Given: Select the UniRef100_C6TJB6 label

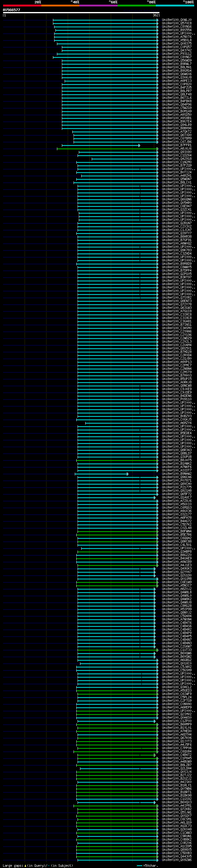Looking at the screenshot, I should (x=177, y=142).
